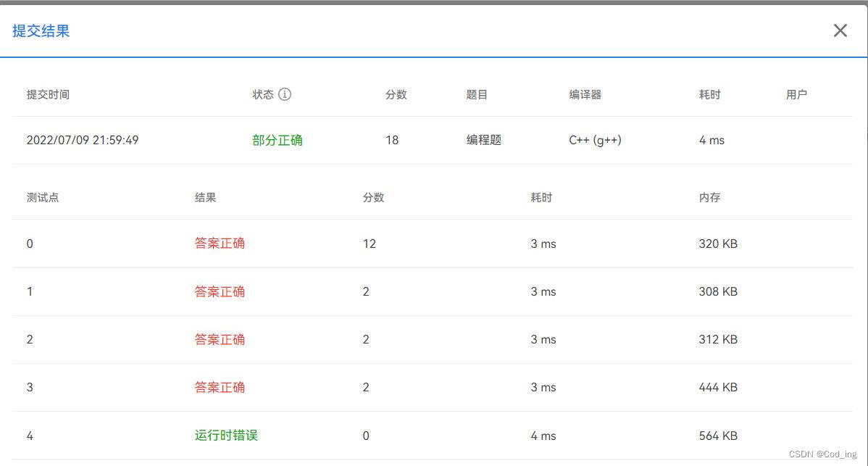Click the 3 ms time for test point 3
Image resolution: width=868 pixels, height=466 pixels.
pyautogui.click(x=543, y=388)
